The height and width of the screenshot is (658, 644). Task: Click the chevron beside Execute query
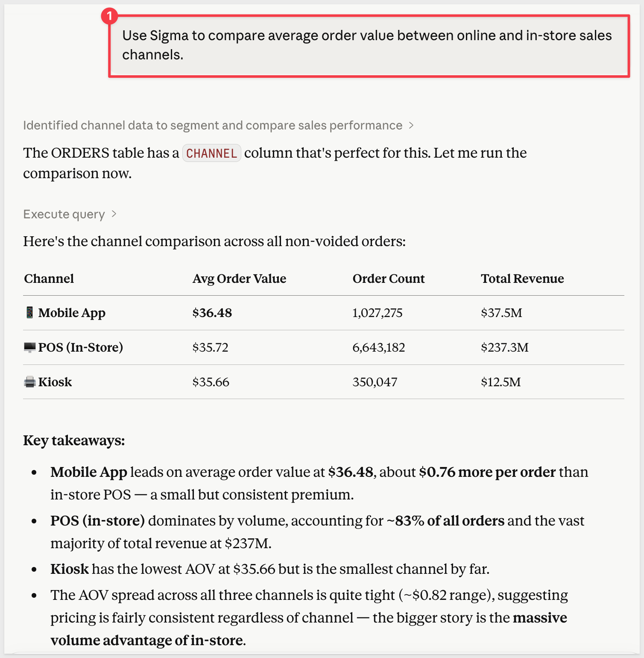pyautogui.click(x=114, y=214)
